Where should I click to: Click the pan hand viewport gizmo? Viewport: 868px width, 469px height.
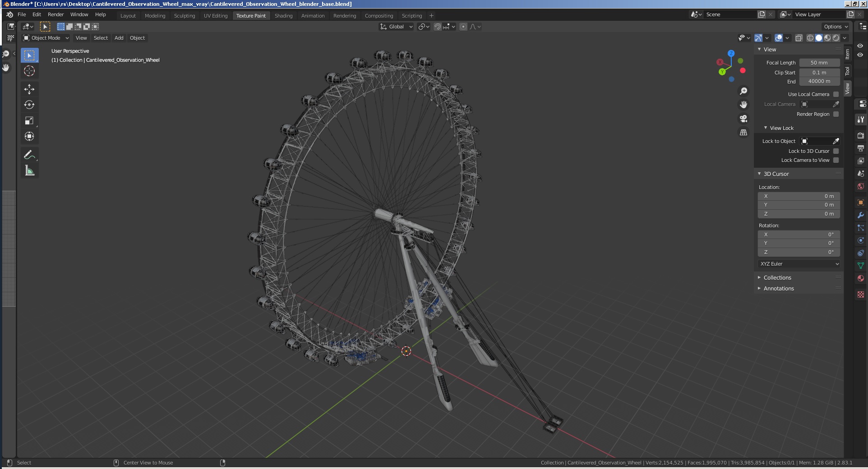pyautogui.click(x=743, y=105)
